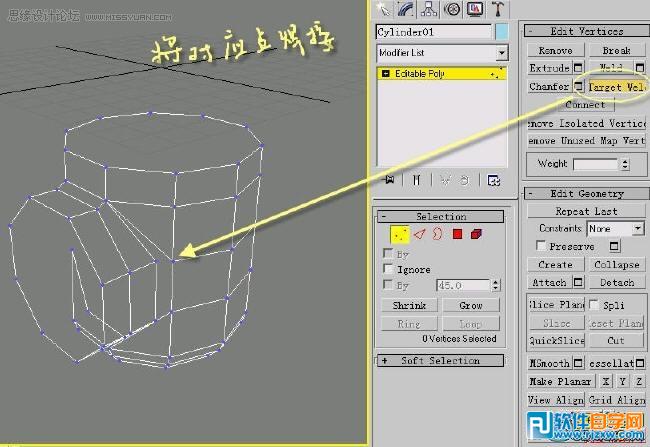The image size is (650, 447).
Task: Open Extrude settings box icon
Action: 578,68
